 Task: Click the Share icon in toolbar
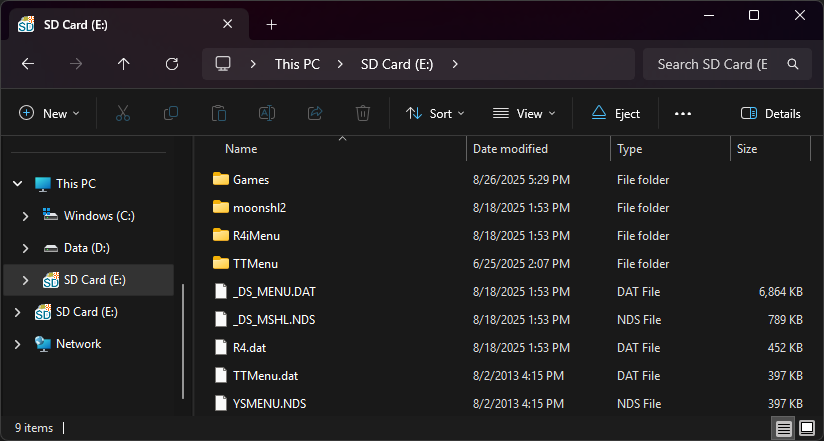(x=315, y=113)
